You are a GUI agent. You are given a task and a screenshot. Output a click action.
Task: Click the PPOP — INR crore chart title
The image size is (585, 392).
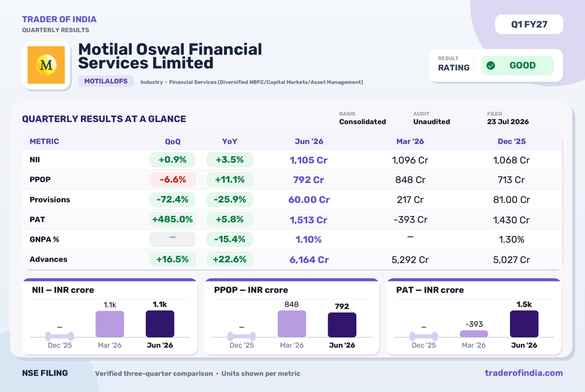click(251, 290)
